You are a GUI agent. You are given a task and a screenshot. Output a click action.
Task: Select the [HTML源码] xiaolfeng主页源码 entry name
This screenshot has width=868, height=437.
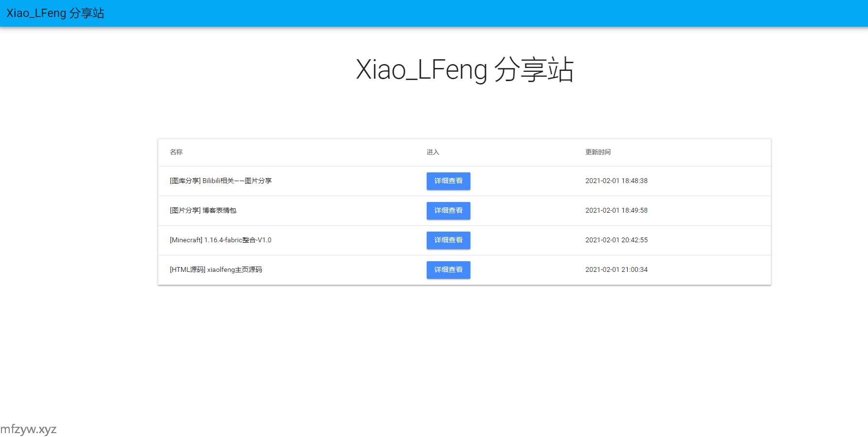(x=216, y=269)
